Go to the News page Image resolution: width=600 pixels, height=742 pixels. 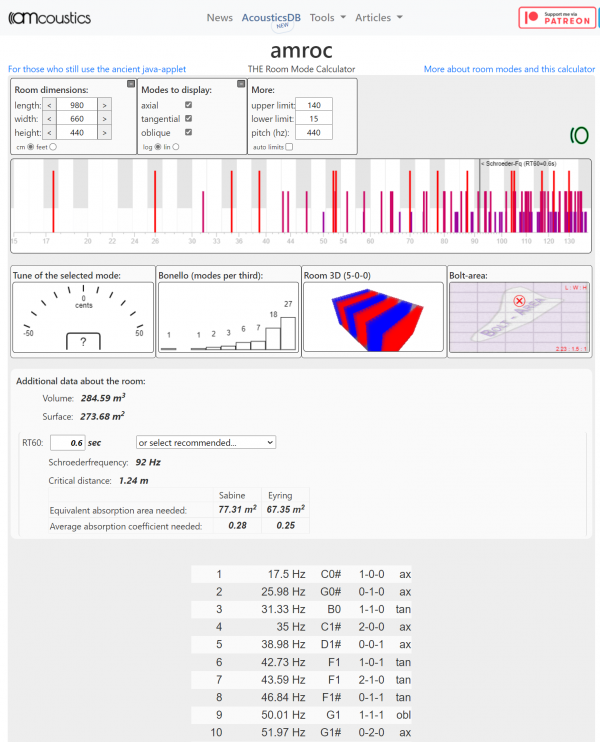tap(219, 18)
